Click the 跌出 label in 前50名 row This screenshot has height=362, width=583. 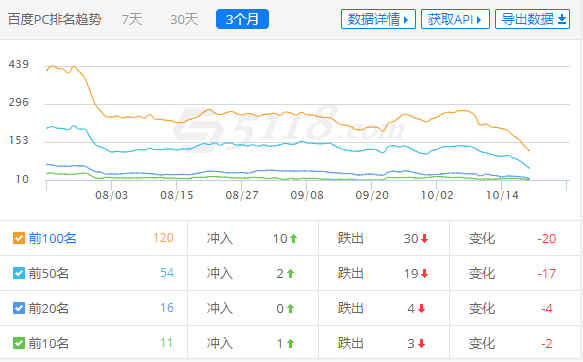tap(351, 273)
